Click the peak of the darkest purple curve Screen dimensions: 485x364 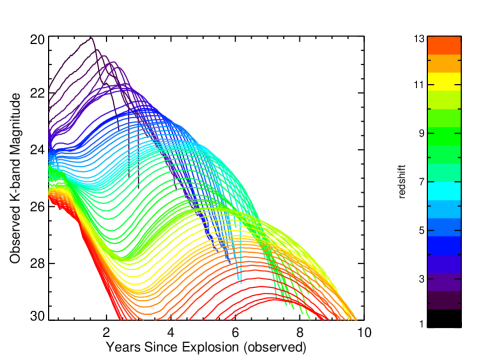[91, 38]
